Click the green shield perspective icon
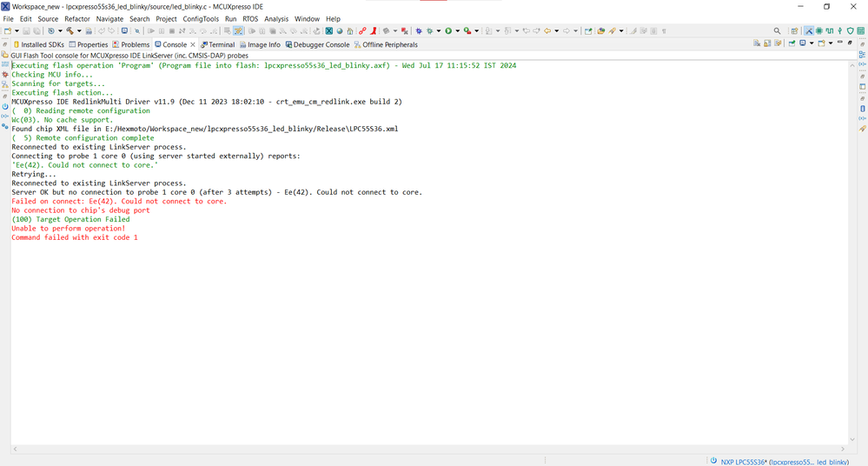The width and height of the screenshot is (868, 466). click(851, 31)
